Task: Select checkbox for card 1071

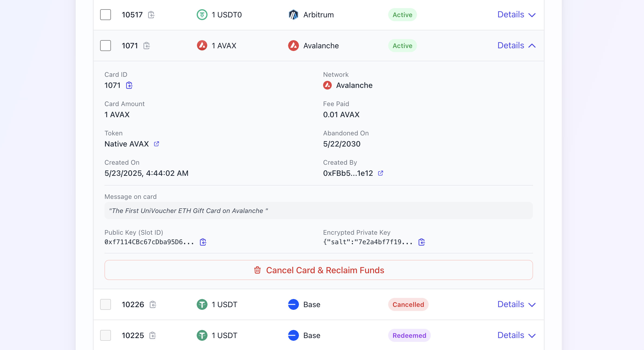Action: coord(106,46)
